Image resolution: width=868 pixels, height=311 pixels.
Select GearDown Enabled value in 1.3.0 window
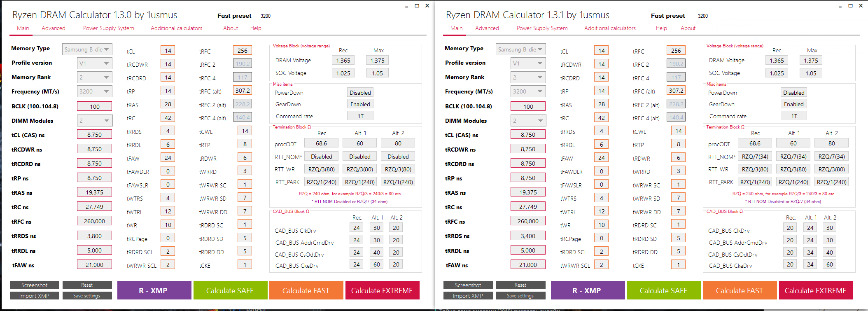point(360,104)
